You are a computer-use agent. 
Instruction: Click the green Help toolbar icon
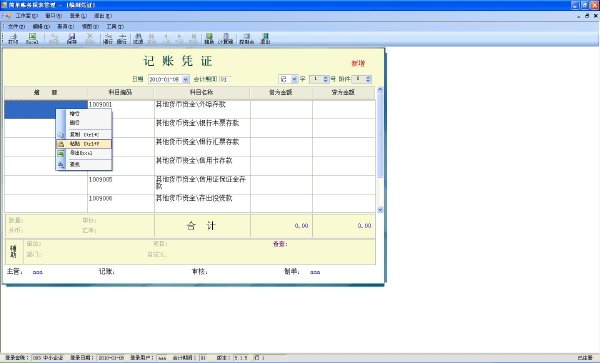pos(209,39)
